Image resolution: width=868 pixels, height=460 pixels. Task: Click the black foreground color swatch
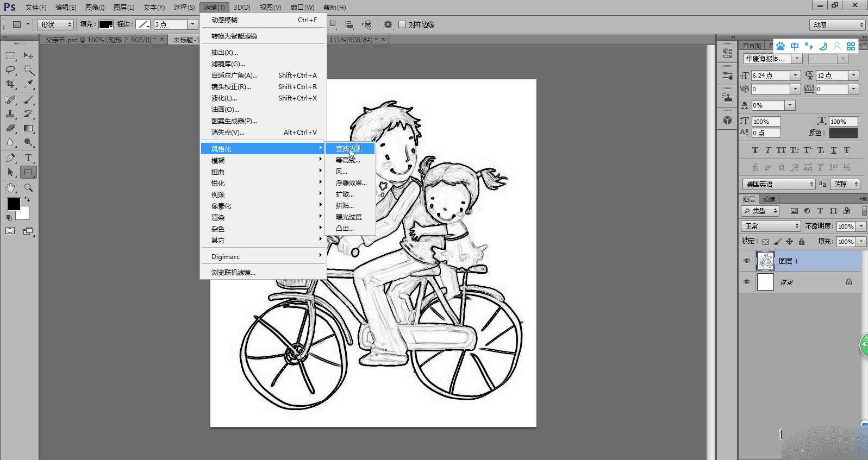[x=14, y=204]
